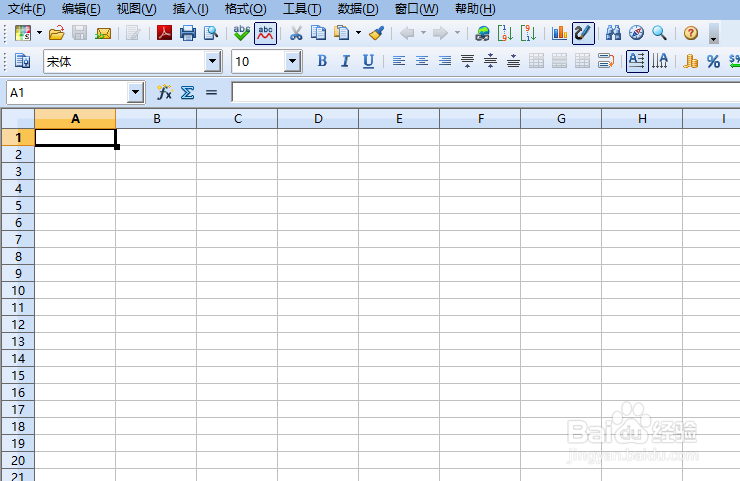
Task: Apply currency number format coins icon
Action: point(690,61)
